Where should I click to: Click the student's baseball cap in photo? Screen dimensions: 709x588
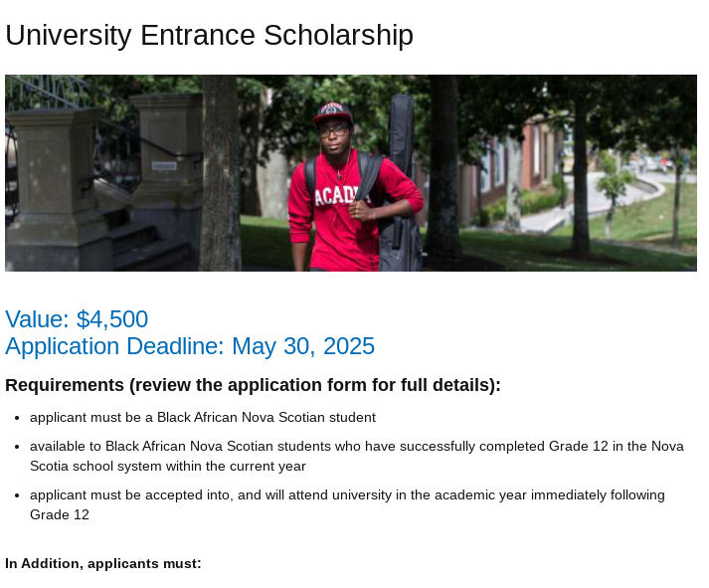pos(333,110)
